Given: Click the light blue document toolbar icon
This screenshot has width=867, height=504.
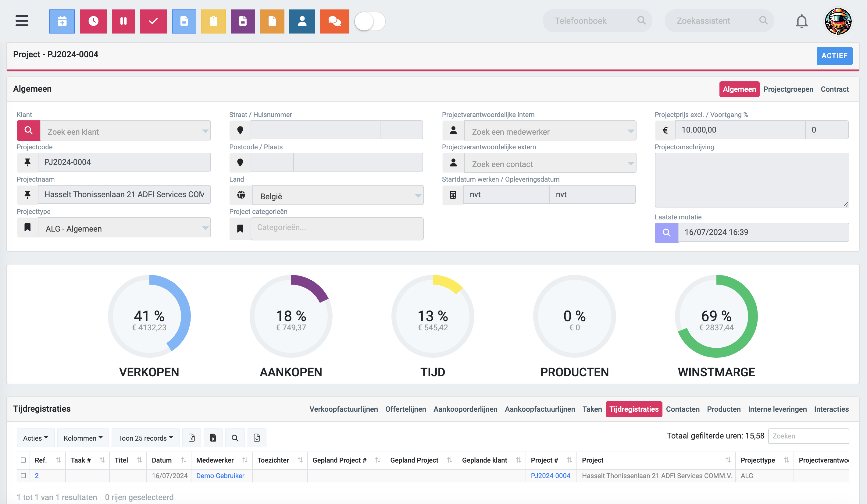Looking at the screenshot, I should 184,21.
